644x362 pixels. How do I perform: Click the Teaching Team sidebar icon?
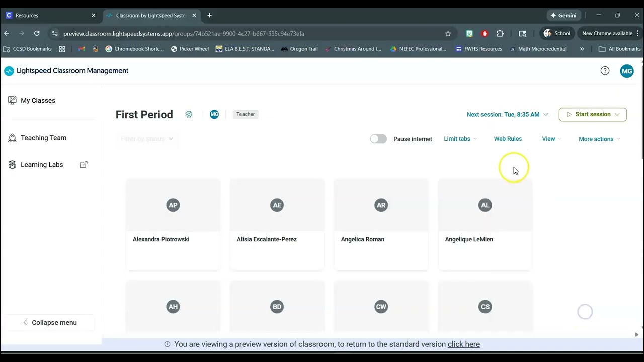[x=13, y=138]
